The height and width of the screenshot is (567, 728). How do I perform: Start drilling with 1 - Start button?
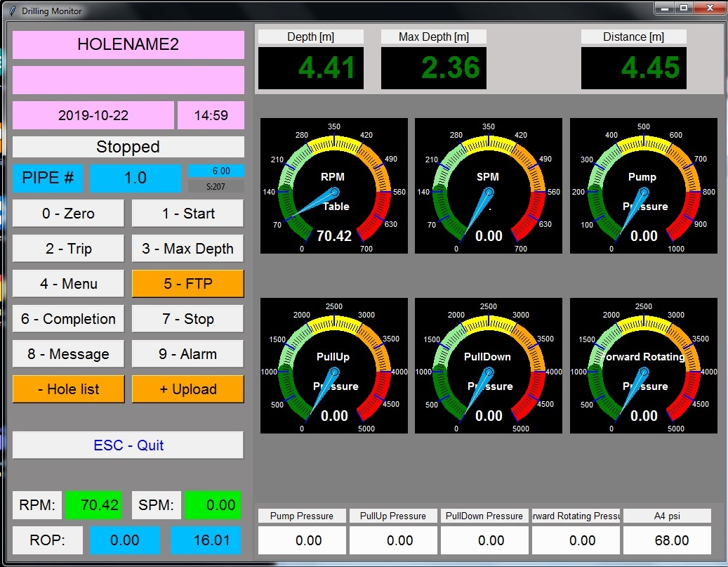(187, 214)
